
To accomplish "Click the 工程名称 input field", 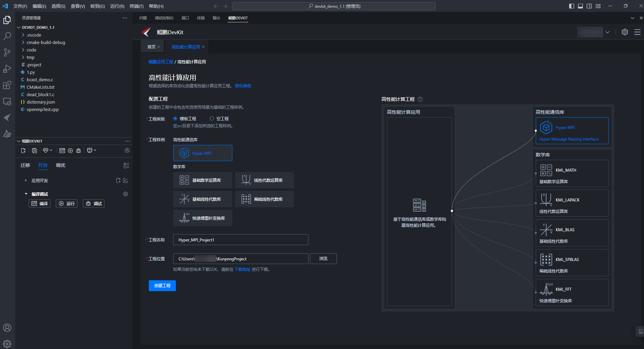I will pos(241,240).
